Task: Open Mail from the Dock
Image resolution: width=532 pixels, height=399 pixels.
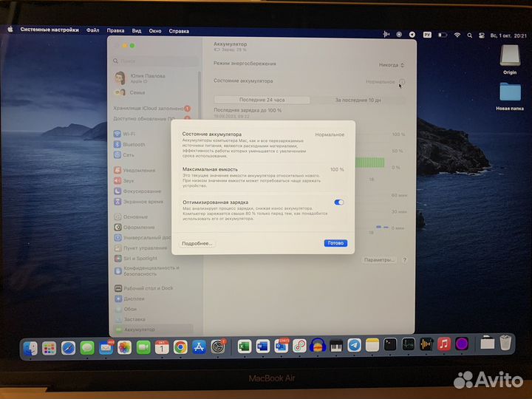Action: tap(106, 347)
